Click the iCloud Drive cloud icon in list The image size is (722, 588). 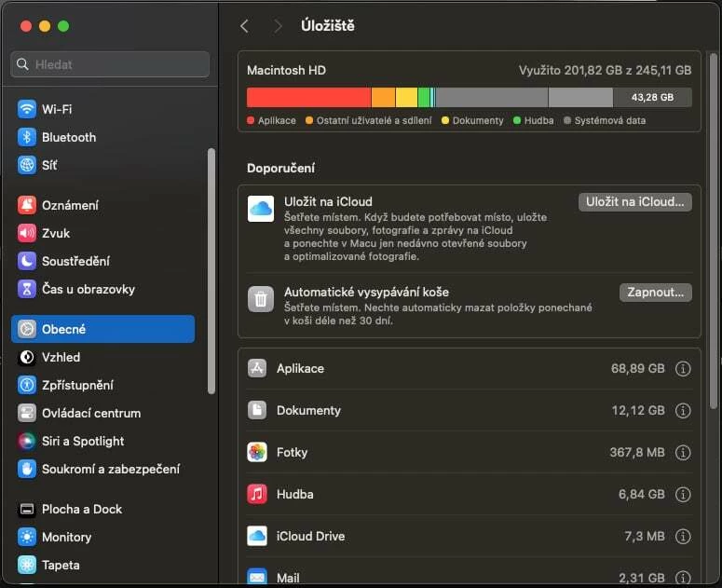257,536
